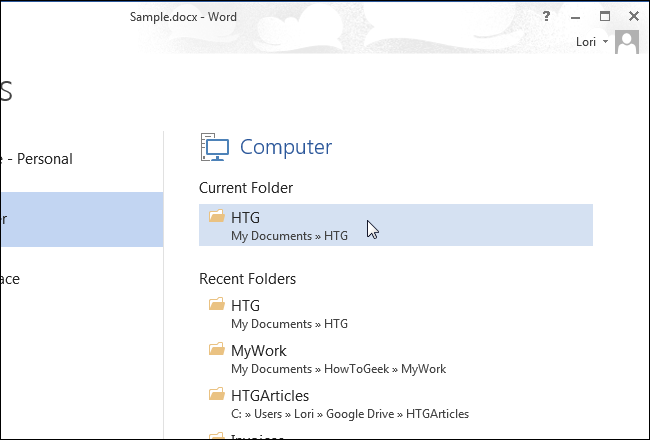Image resolution: width=650 pixels, height=440 pixels.
Task: Open HTG under Recent Folders
Action: (x=290, y=312)
